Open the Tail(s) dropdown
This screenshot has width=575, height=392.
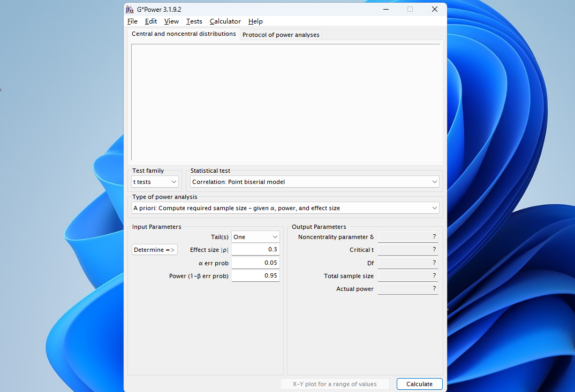point(255,237)
